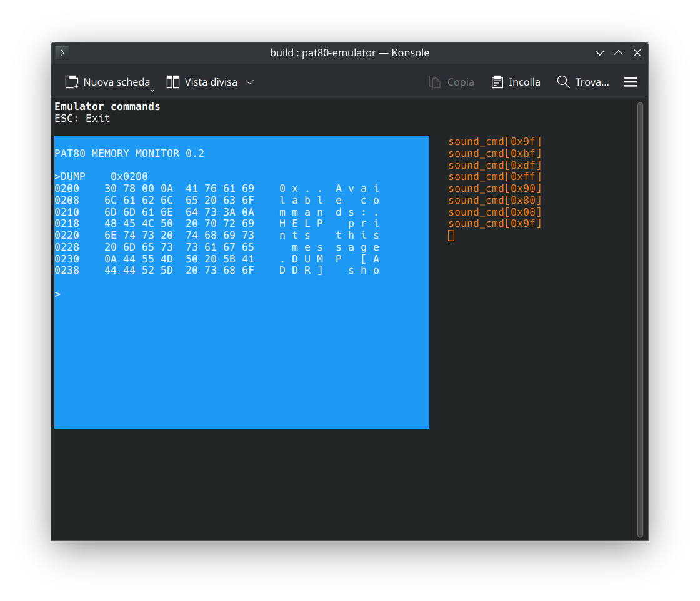
Task: Click the 'Emulator commands' heading
Action: tap(107, 107)
